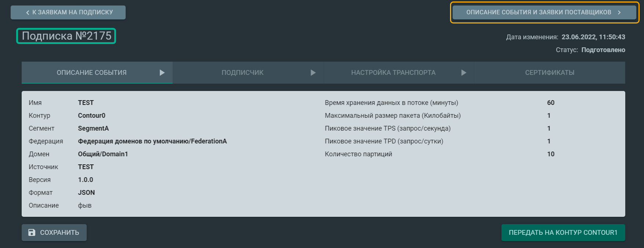644x248 pixels.
Task: Click the Домен value Общий/Domain1
Action: pos(103,154)
